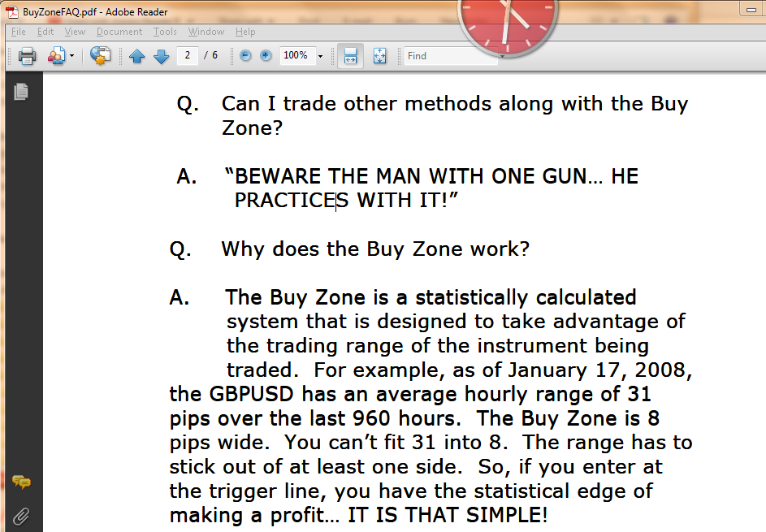
Task: Select the View menu
Action: [75, 32]
